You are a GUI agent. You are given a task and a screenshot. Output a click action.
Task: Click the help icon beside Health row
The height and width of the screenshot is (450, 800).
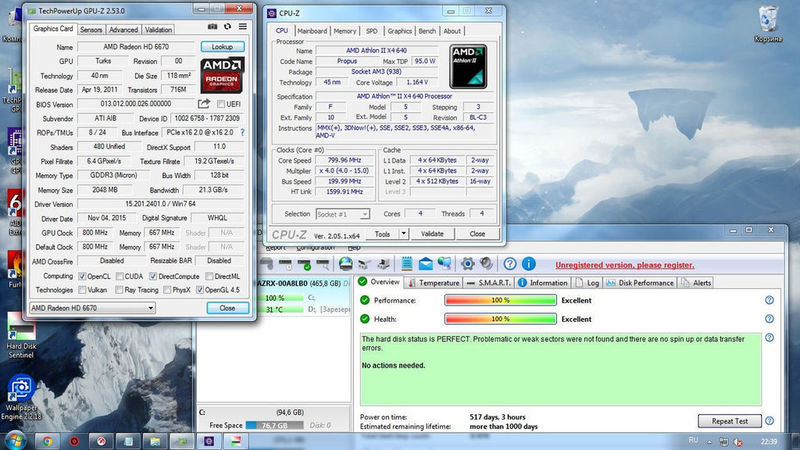(769, 319)
